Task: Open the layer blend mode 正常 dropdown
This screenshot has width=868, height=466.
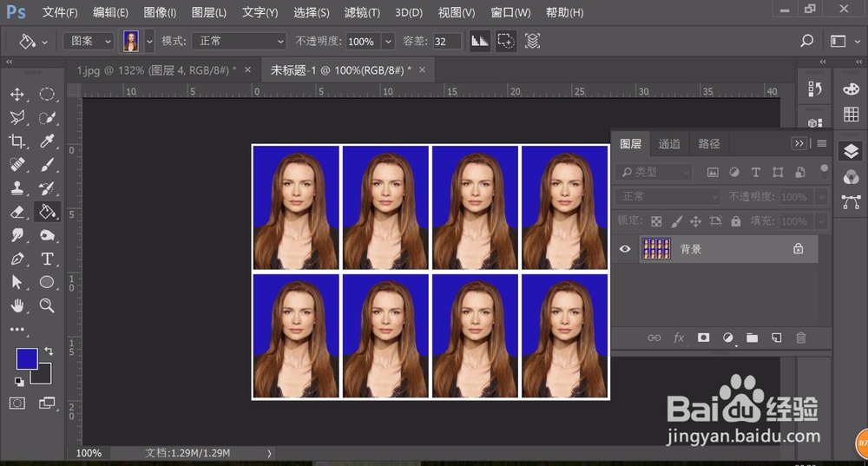Action: [667, 196]
